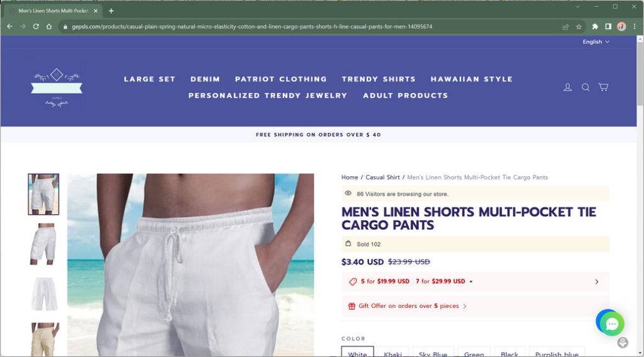Open the shopping cart icon
Image resolution: width=644 pixels, height=357 pixels.
[x=603, y=87]
